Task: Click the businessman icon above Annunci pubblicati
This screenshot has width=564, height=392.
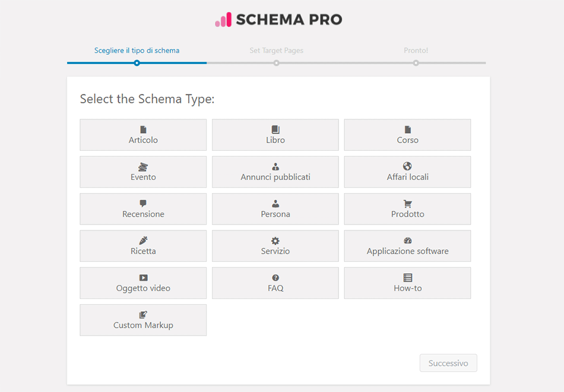Action: point(275,167)
